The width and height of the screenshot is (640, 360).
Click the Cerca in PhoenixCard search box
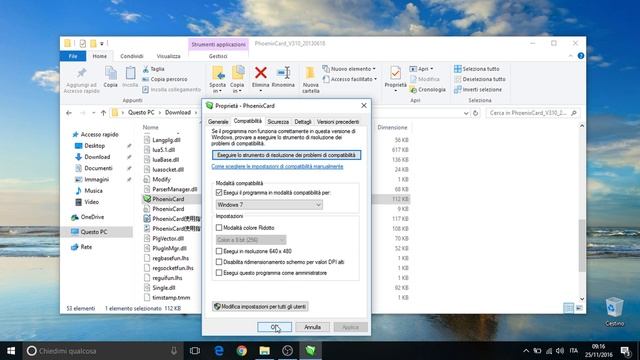532,113
